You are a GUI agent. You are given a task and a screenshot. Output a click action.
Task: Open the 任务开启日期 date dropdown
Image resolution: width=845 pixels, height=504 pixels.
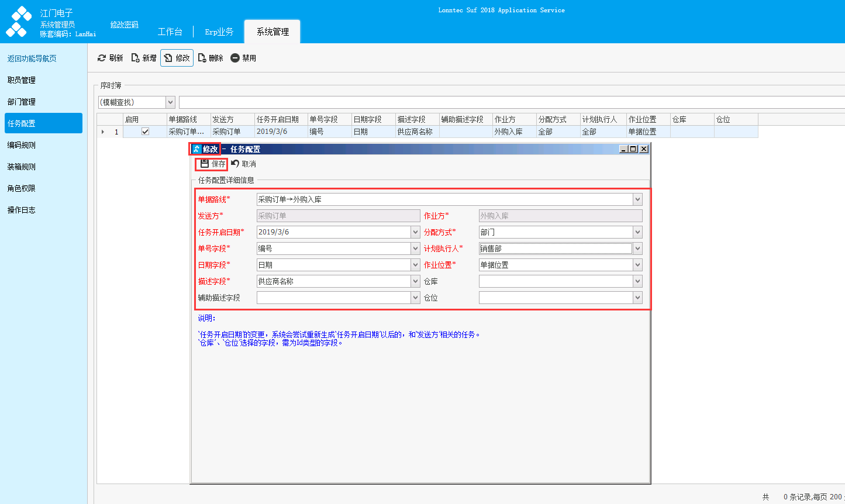[415, 232]
